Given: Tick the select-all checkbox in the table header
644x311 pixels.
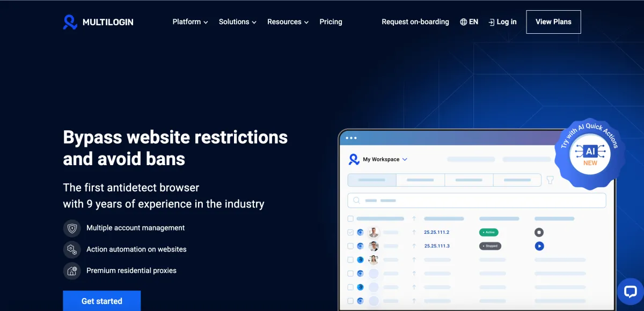Looking at the screenshot, I should click(350, 219).
